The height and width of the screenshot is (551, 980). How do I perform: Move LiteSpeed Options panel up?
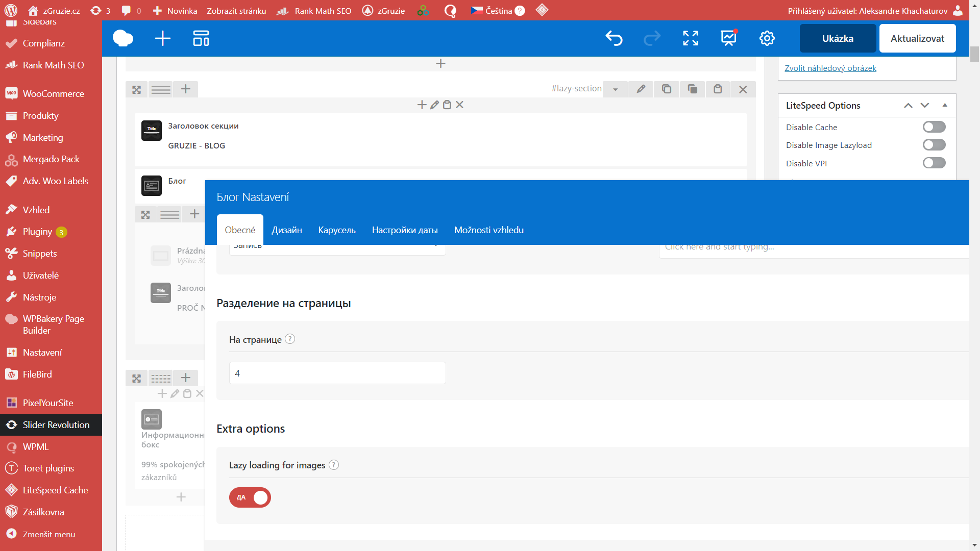[x=908, y=106]
